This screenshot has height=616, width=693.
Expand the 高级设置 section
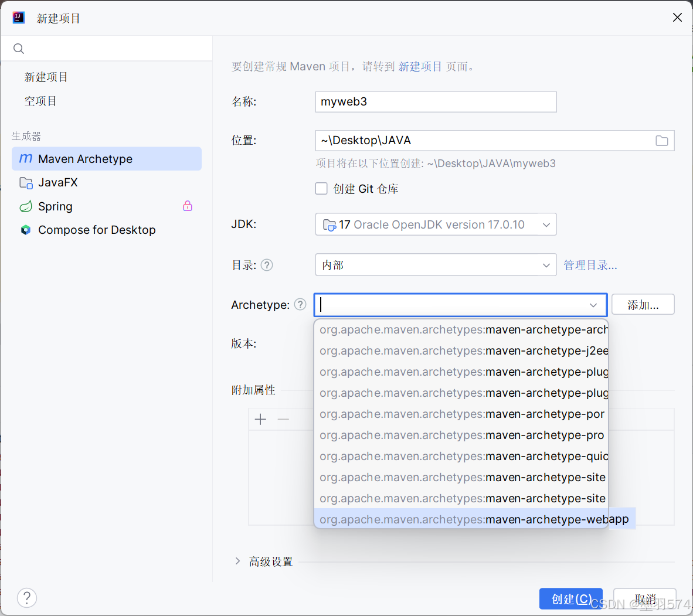(x=238, y=561)
